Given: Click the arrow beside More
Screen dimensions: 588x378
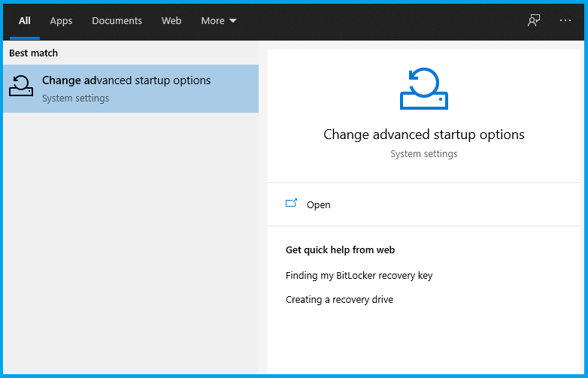Looking at the screenshot, I should (x=232, y=21).
